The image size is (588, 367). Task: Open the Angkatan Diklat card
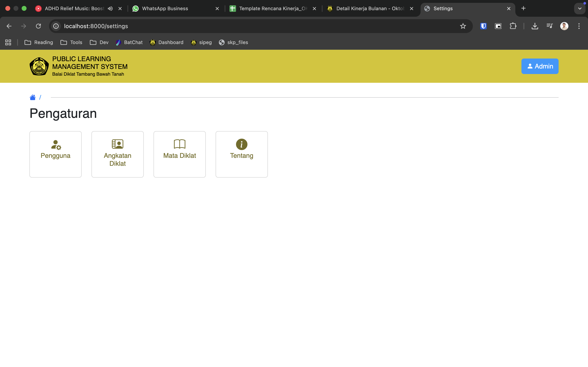pyautogui.click(x=117, y=154)
